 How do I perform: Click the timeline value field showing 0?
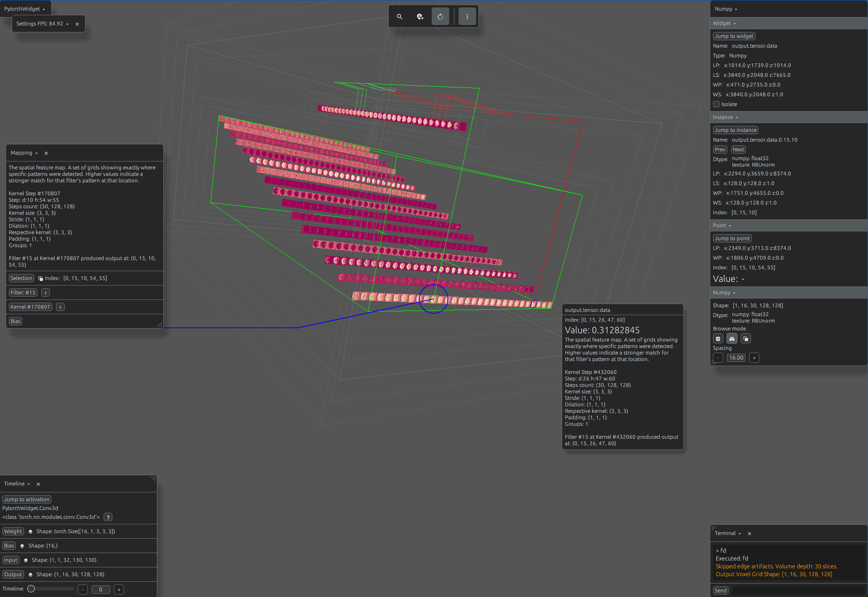[x=100, y=590]
